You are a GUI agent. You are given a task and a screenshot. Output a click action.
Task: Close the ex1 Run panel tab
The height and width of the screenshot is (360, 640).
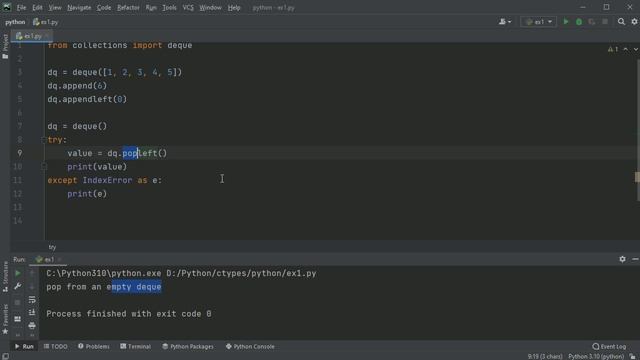tap(60, 260)
